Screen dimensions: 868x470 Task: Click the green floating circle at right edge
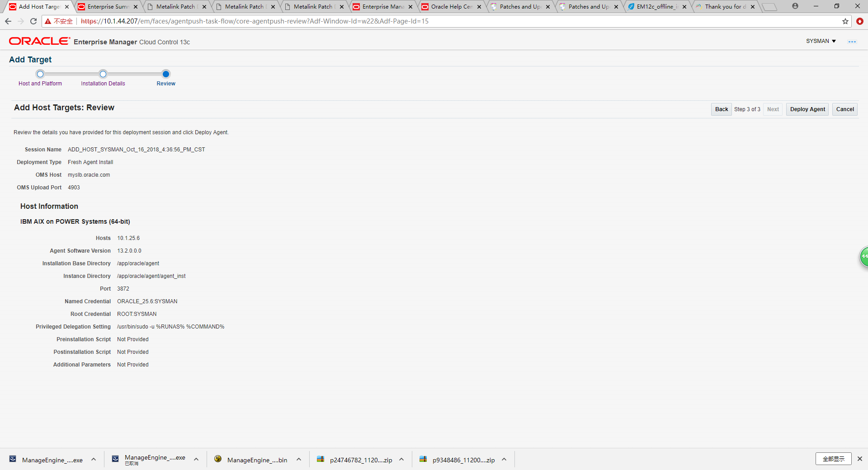(864, 257)
